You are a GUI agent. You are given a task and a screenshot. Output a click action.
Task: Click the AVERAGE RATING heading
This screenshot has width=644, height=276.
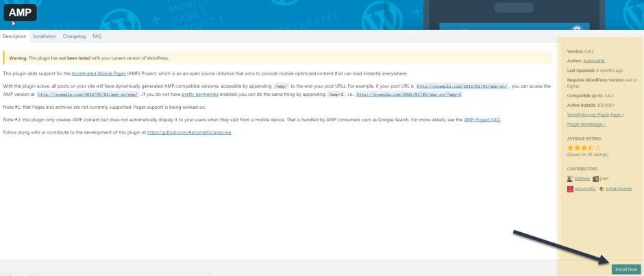(x=584, y=139)
